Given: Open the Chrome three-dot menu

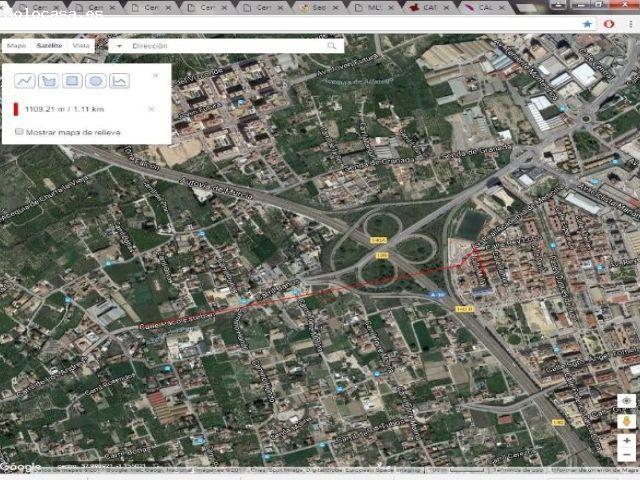Looking at the screenshot, I should click(x=631, y=24).
